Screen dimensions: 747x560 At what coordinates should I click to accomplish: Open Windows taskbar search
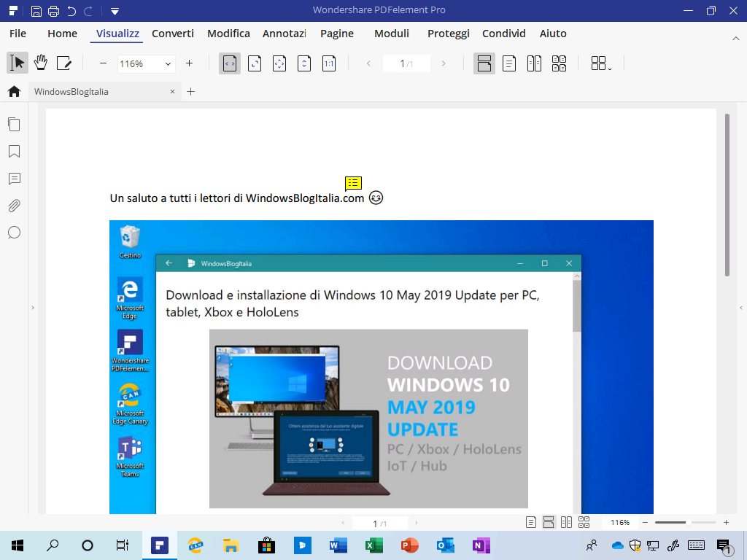click(x=53, y=545)
